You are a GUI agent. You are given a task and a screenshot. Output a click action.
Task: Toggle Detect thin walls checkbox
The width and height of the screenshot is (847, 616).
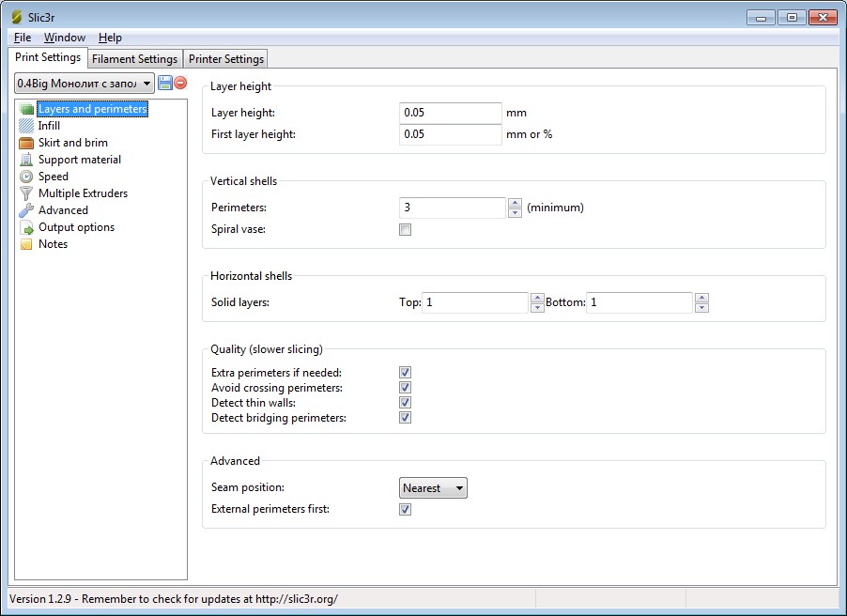point(406,403)
